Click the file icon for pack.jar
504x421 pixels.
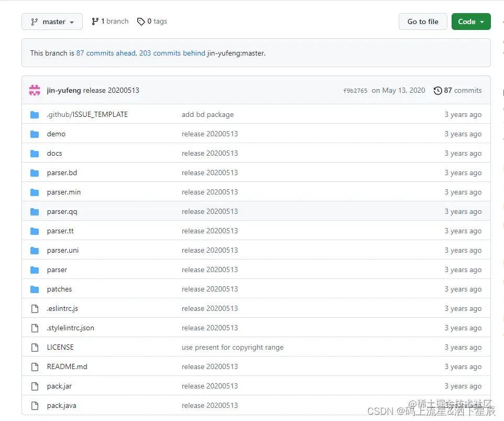35,386
